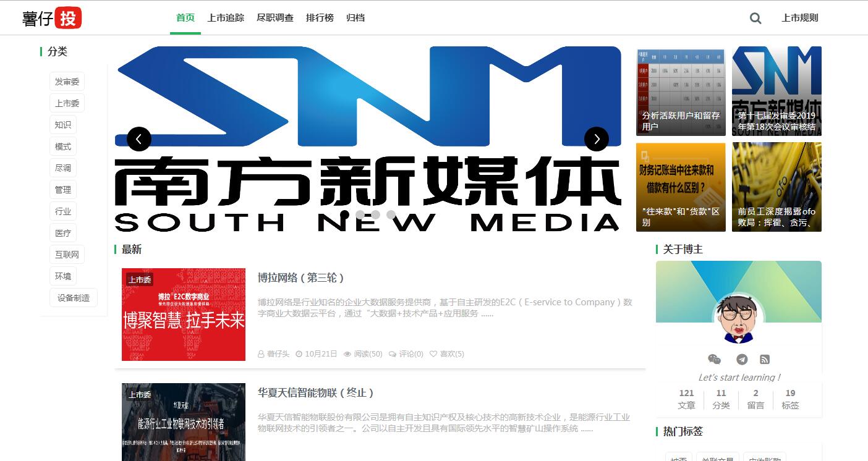This screenshot has width=868, height=461.
Task: Click the 上市委 badge on 华夏天信 thumbnail
Action: click(140, 394)
